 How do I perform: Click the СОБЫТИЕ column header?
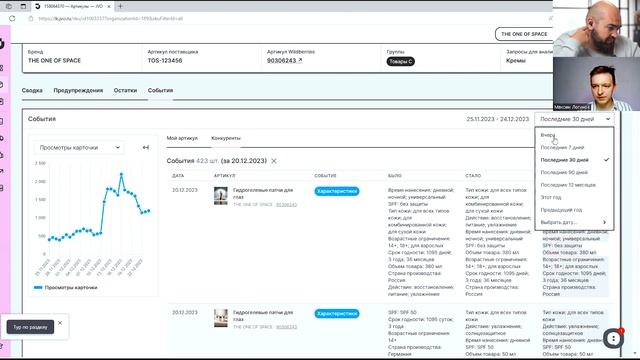click(x=325, y=176)
